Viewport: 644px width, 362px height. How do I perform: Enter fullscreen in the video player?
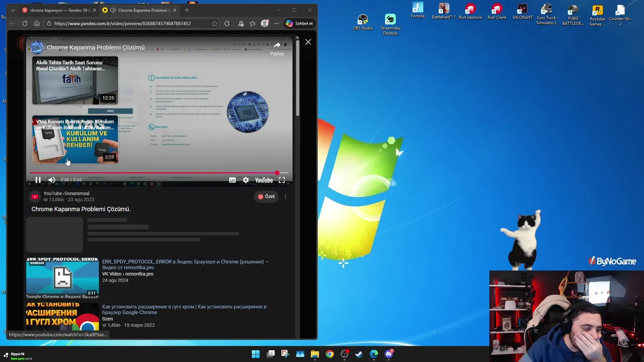[x=282, y=180]
